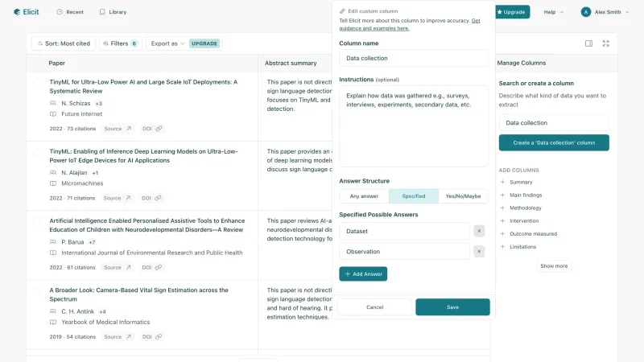Image resolution: width=644 pixels, height=362 pixels.
Task: Open the Alex Smith account menu
Action: pyautogui.click(x=605, y=12)
